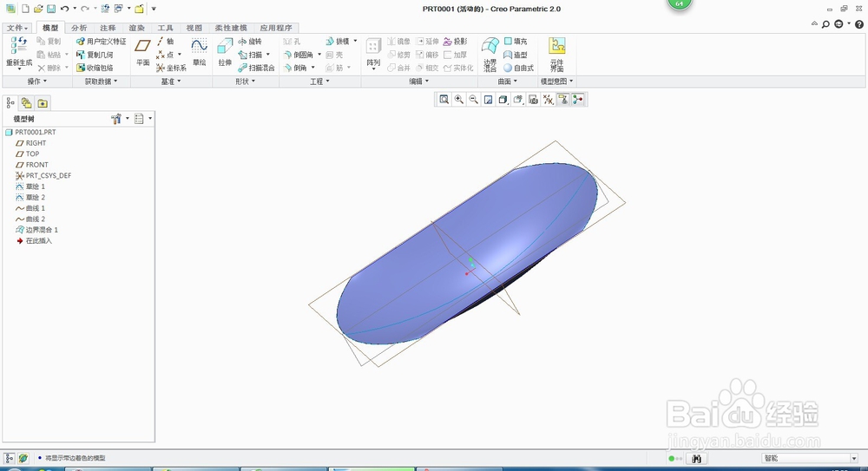
Task: Click the 投影 (Project) tool
Action: pyautogui.click(x=456, y=42)
